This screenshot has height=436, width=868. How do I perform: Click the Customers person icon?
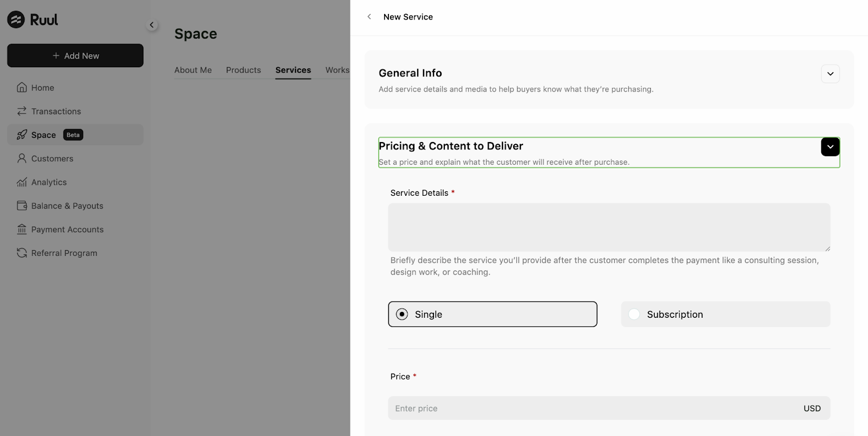(x=22, y=158)
